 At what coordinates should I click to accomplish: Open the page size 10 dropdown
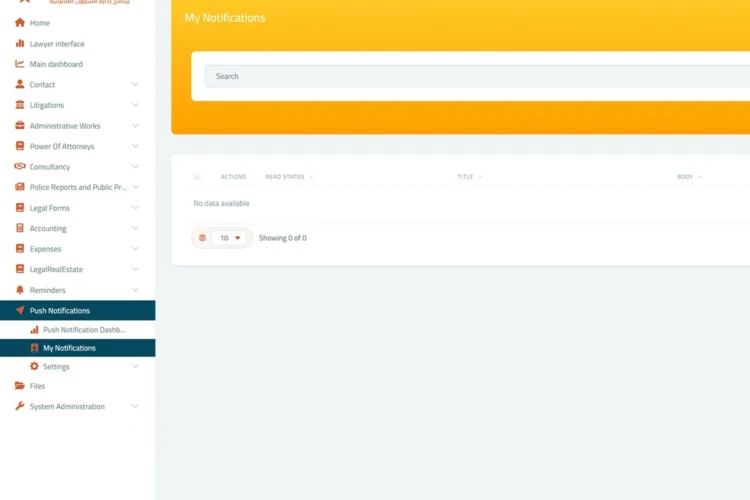point(229,238)
